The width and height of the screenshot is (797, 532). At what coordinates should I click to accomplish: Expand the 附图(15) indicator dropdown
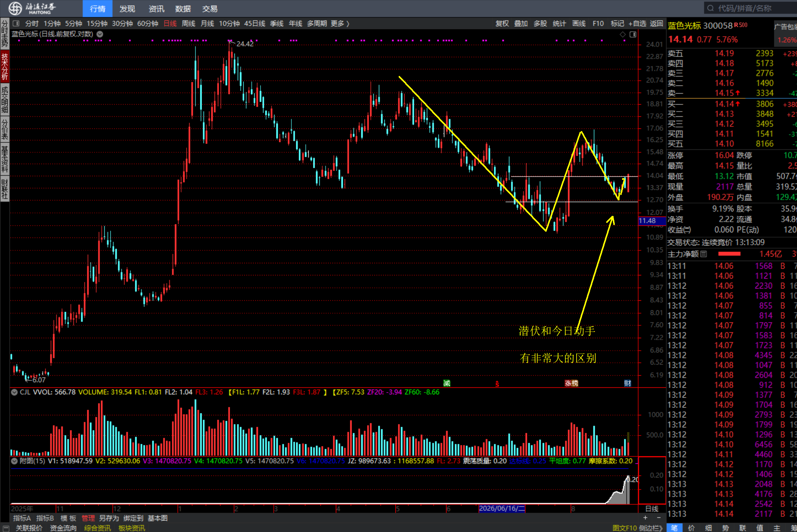pyautogui.click(x=14, y=461)
